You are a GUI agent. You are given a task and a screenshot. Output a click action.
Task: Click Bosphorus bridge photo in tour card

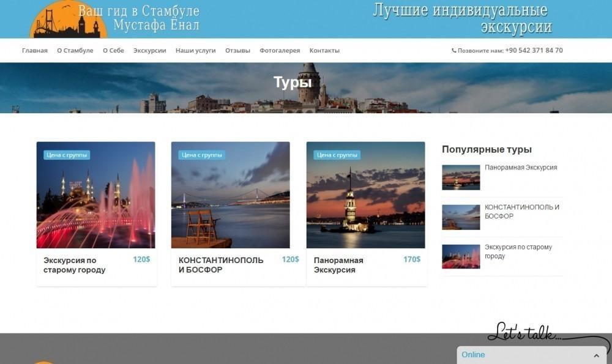click(230, 195)
